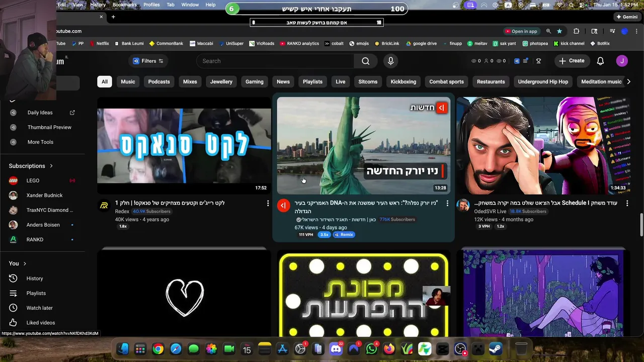Click the Create button

tap(572, 61)
